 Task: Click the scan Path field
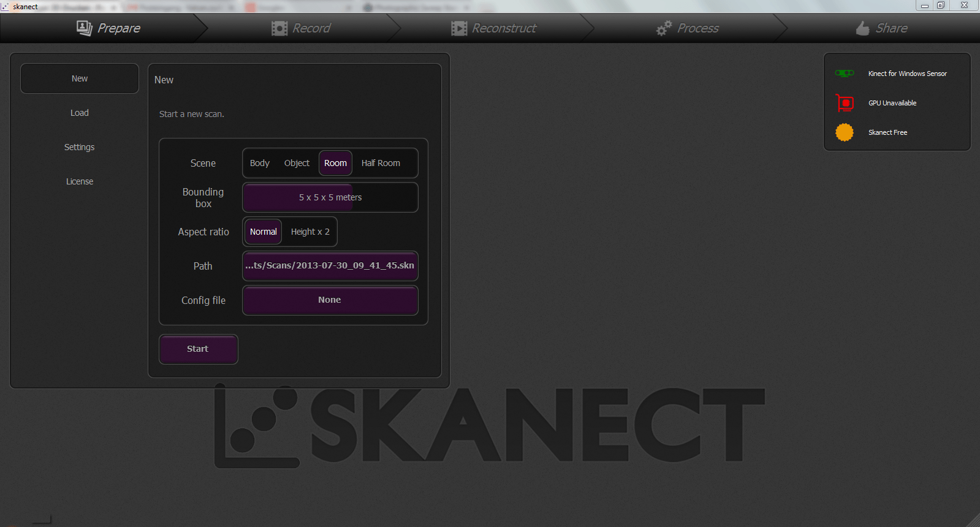coord(330,266)
